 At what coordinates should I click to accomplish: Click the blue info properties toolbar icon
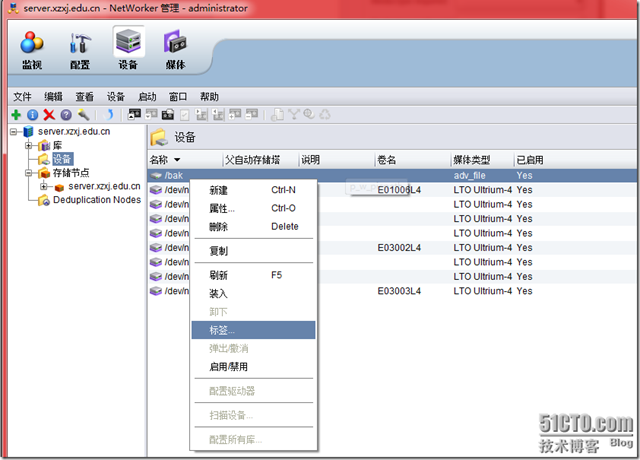click(33, 115)
